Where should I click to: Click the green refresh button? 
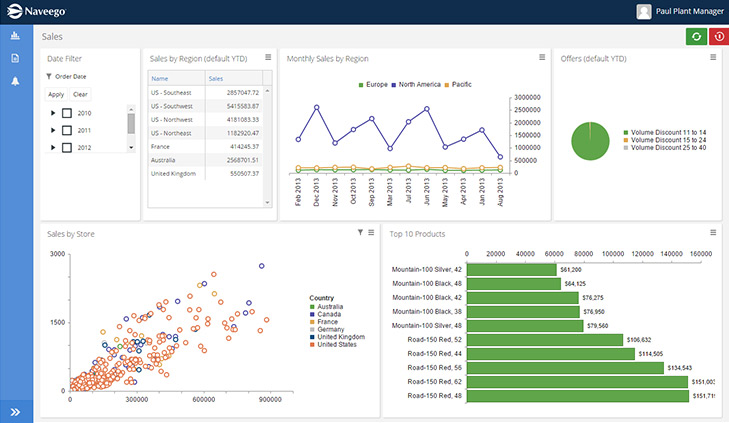(696, 37)
